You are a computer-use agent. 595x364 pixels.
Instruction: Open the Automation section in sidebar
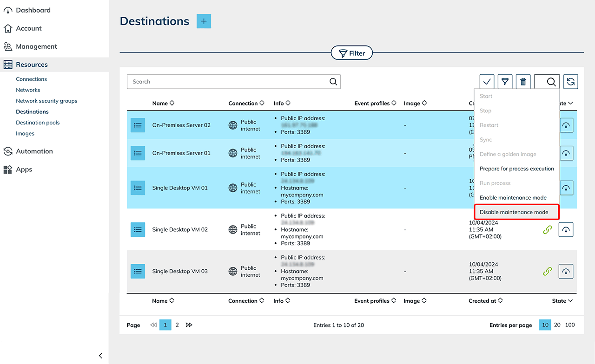point(34,151)
